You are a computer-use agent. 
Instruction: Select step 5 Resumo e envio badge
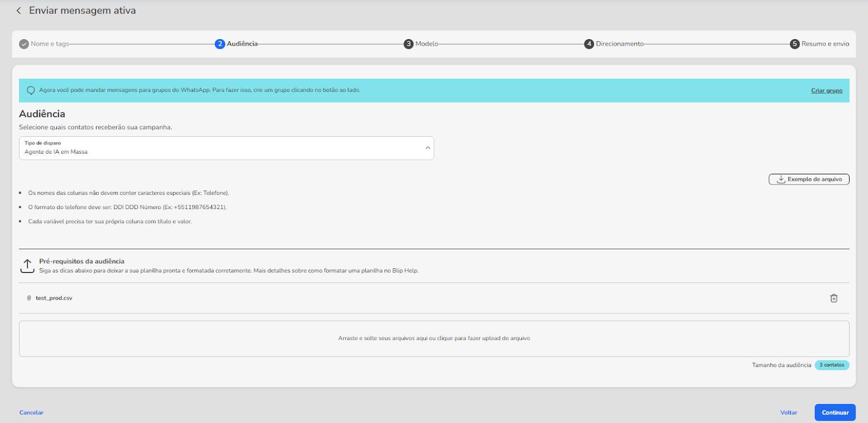pyautogui.click(x=795, y=44)
